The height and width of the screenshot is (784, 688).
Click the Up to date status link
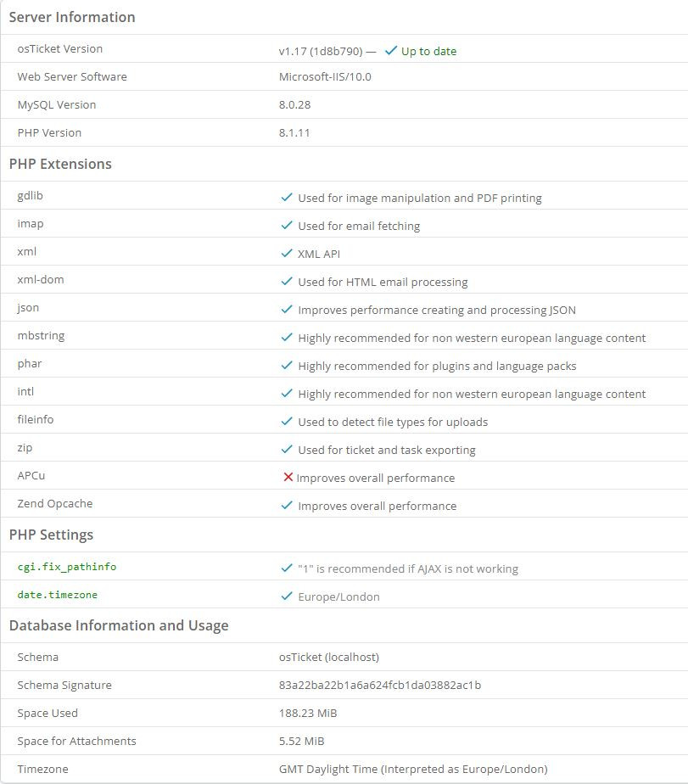(x=428, y=51)
